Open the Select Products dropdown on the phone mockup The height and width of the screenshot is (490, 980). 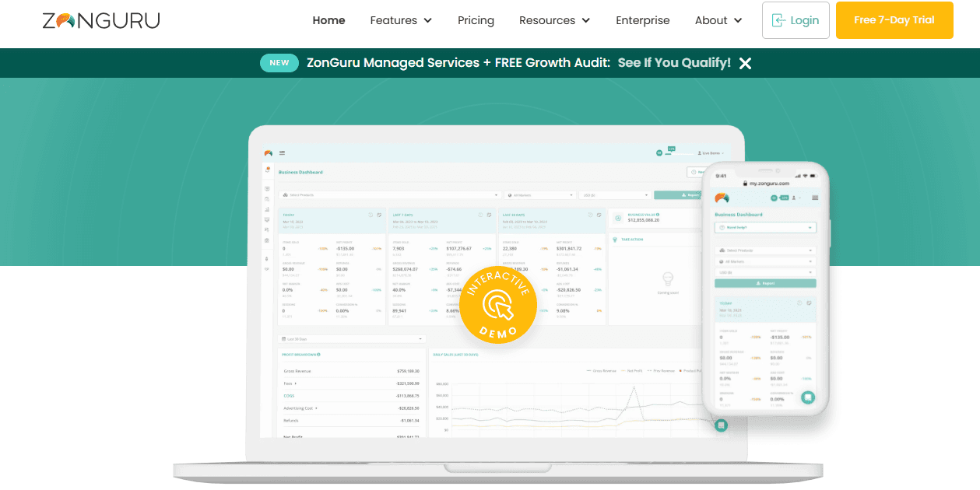pyautogui.click(x=765, y=250)
